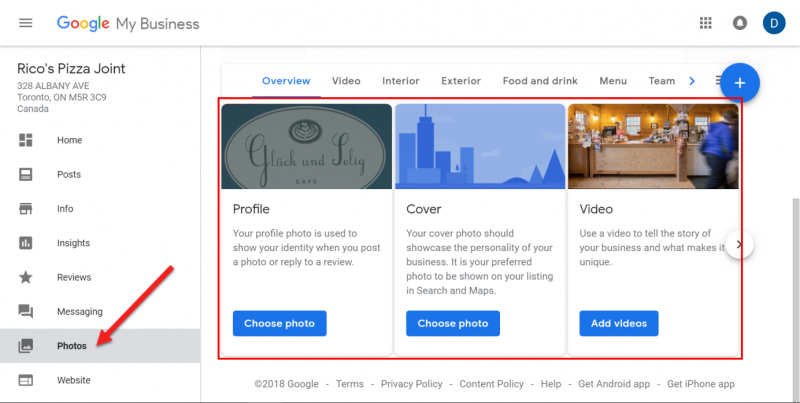The image size is (800, 403).
Task: Click the ©2018 Google footer text
Action: pyautogui.click(x=286, y=384)
